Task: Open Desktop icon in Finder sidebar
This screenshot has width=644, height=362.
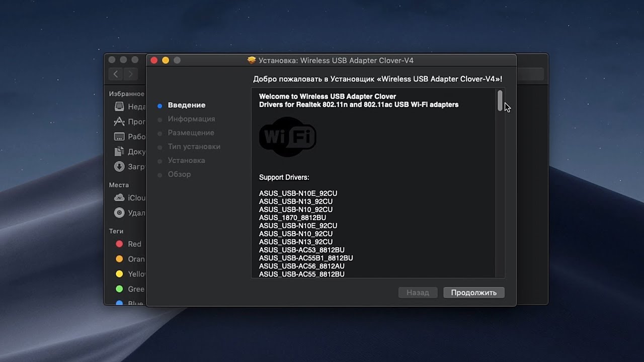Action: [x=119, y=137]
